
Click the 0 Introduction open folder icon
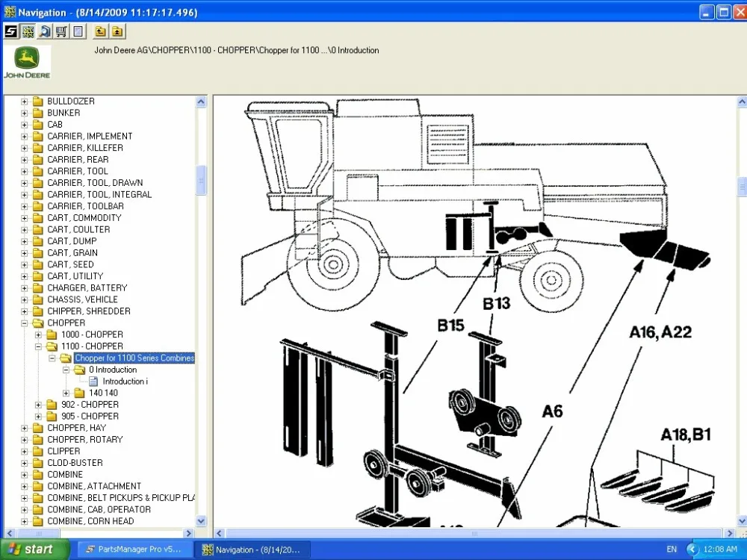point(80,370)
